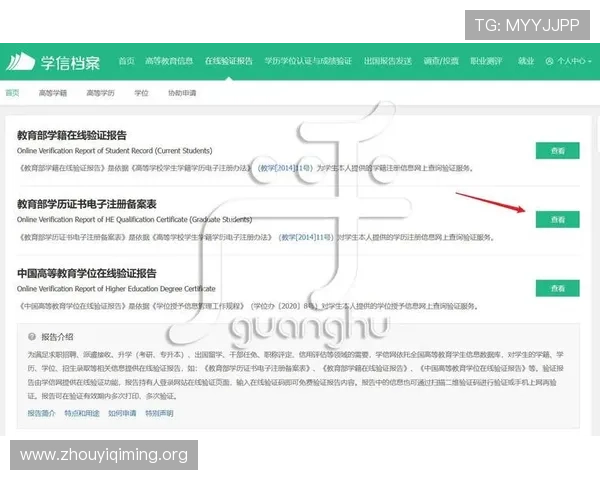Click the 学信档案 logo
The height and width of the screenshot is (480, 600).
pyautogui.click(x=53, y=62)
